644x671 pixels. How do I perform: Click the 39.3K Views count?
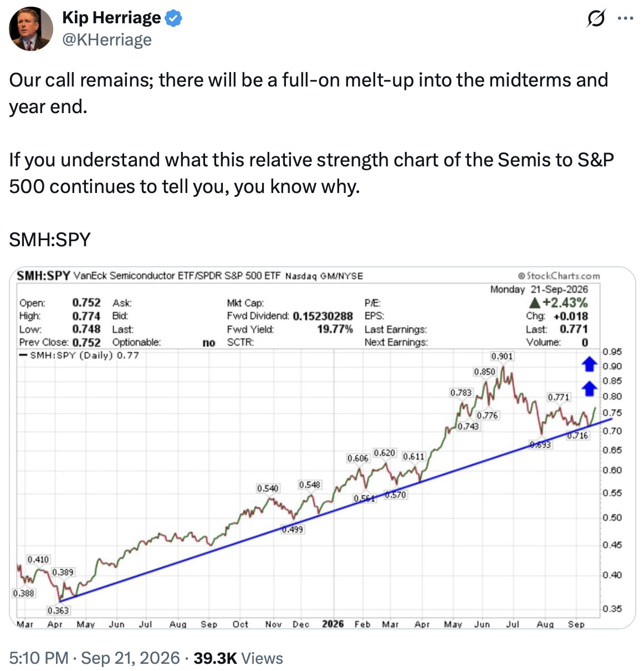coord(238,658)
